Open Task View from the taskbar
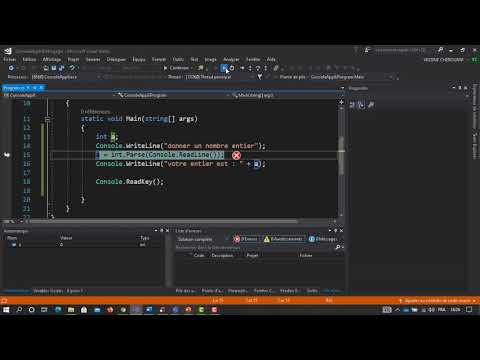 coord(44,310)
